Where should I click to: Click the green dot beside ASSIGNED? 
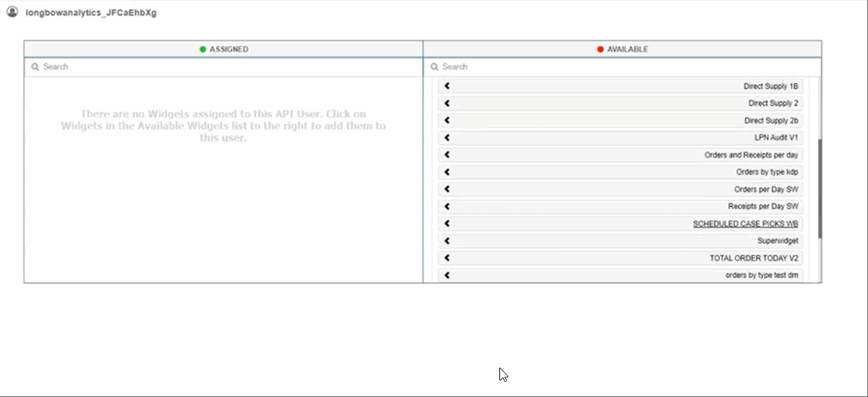point(202,49)
